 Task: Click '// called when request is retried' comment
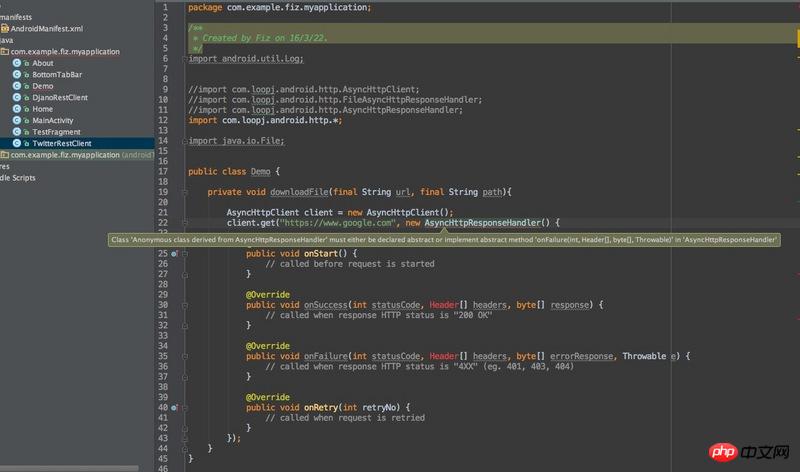pyautogui.click(x=345, y=418)
